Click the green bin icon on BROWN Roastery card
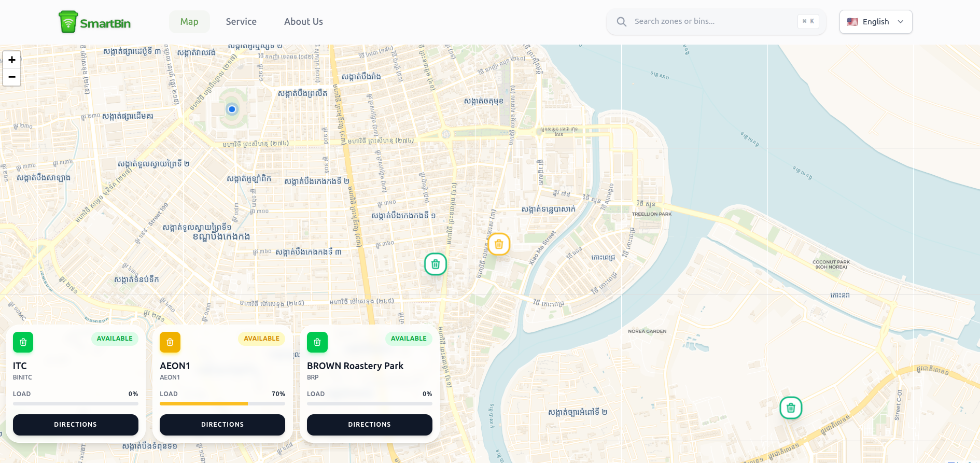Viewport: 980px width, 463px height. coord(317,342)
